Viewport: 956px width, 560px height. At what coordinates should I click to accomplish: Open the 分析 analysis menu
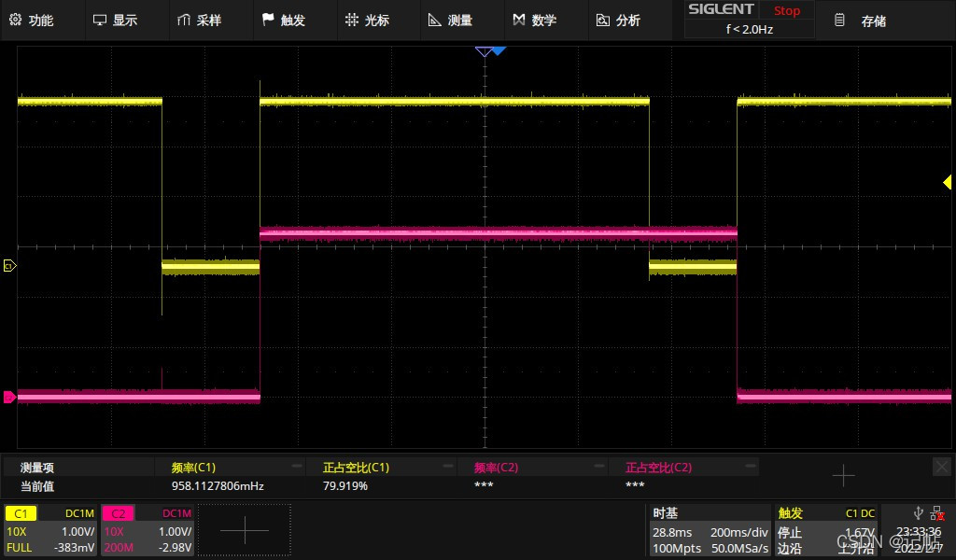pos(618,21)
